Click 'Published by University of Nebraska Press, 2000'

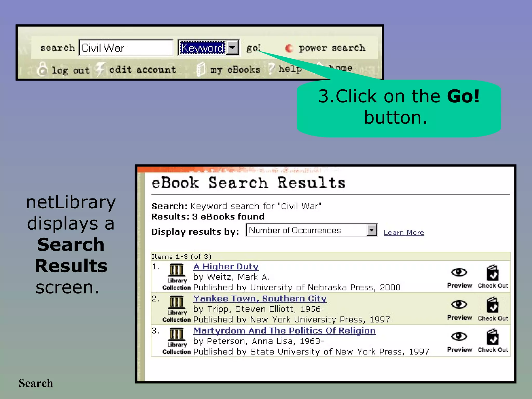pyautogui.click(x=297, y=287)
